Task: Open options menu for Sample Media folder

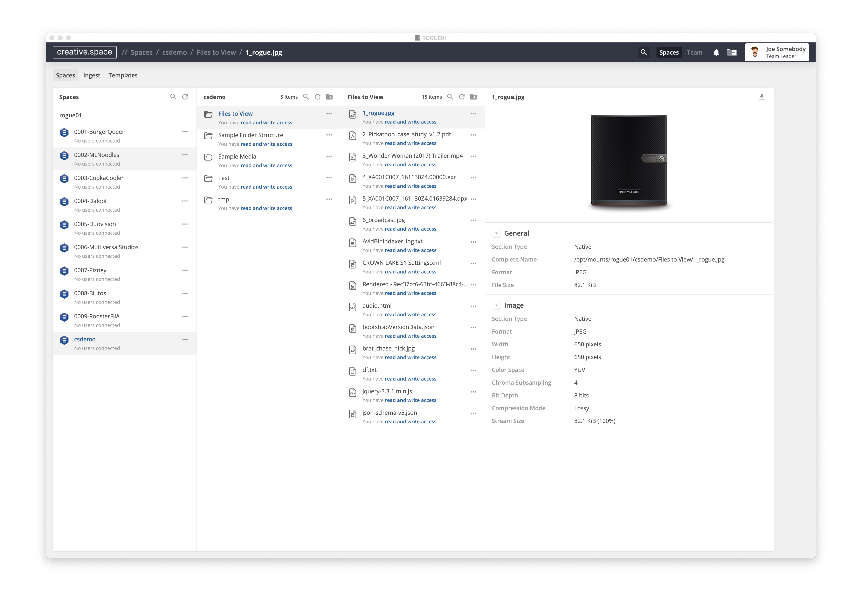Action: tap(329, 157)
